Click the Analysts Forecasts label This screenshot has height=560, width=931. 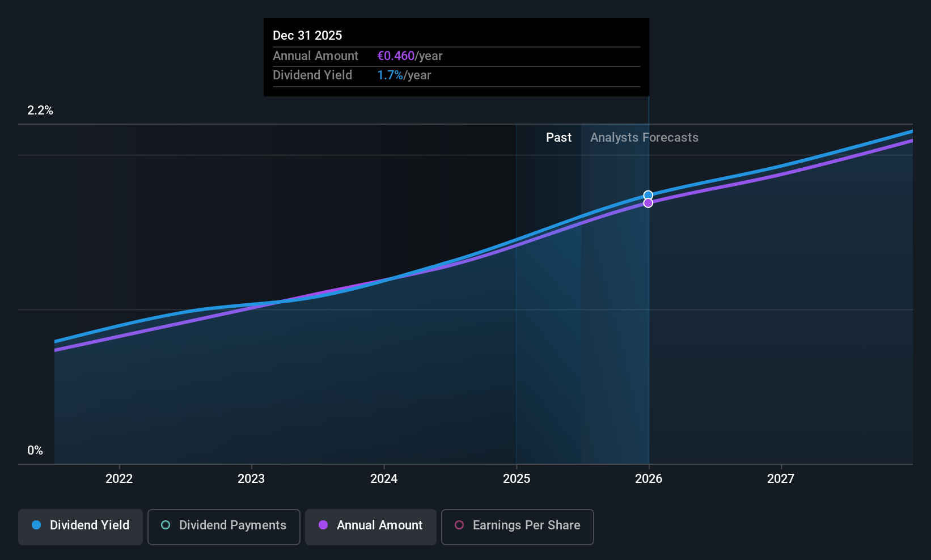(644, 137)
